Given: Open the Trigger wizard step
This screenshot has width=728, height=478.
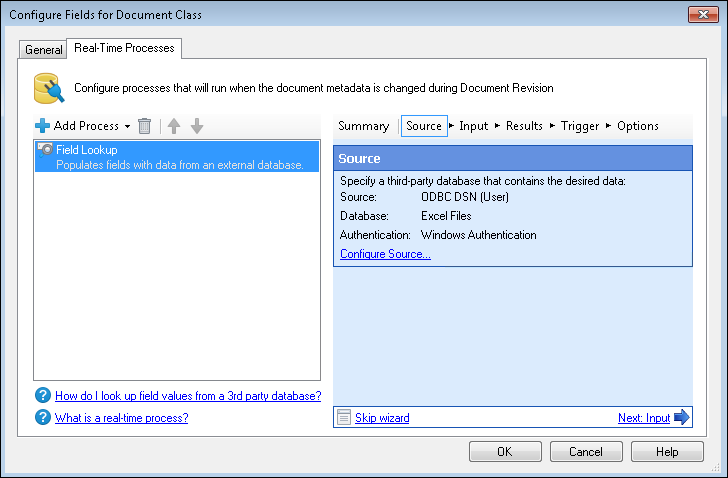Looking at the screenshot, I should point(580,126).
